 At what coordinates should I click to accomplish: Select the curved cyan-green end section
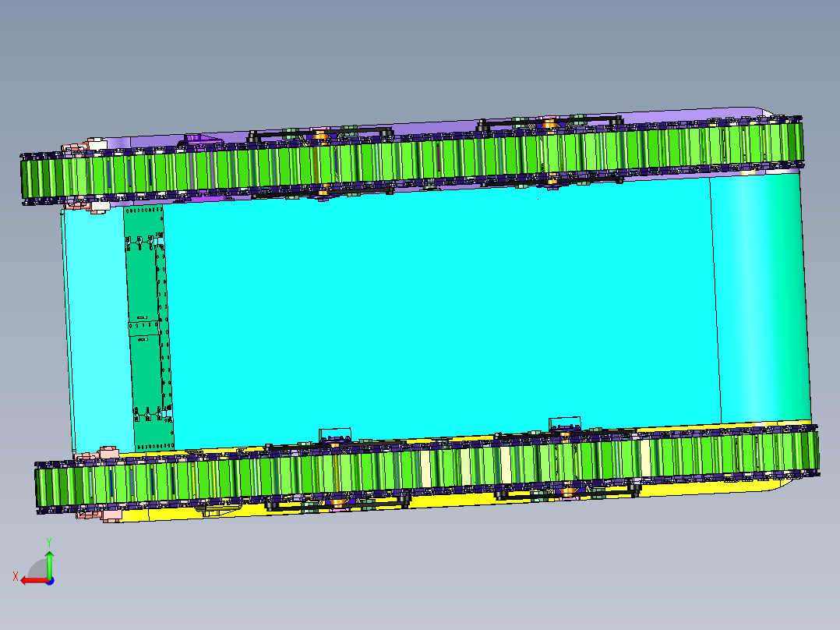(x=761, y=296)
